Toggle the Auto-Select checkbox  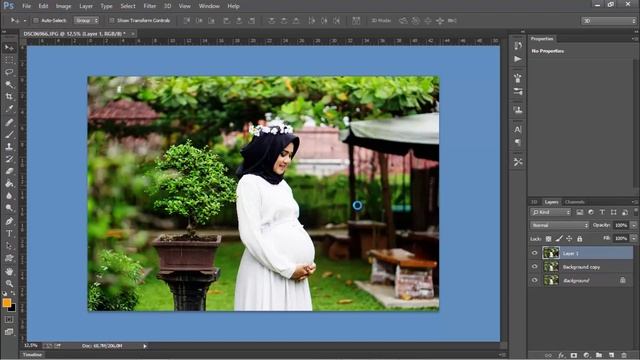(x=36, y=20)
